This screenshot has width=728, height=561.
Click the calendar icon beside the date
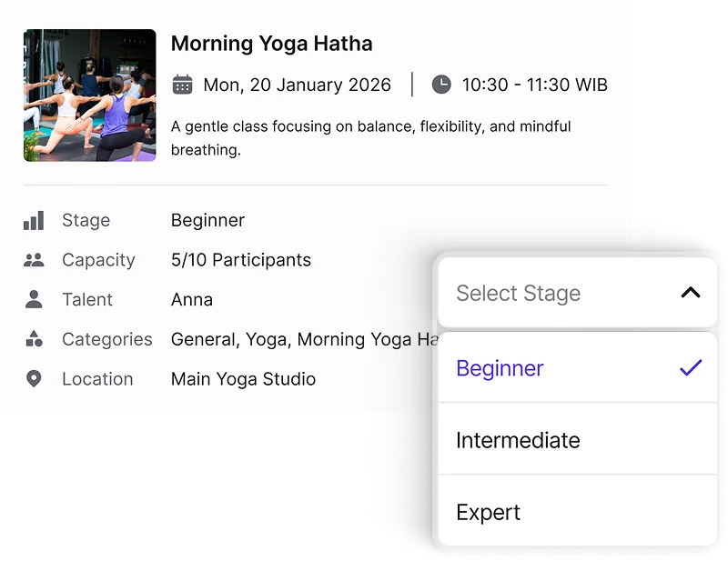coord(183,85)
